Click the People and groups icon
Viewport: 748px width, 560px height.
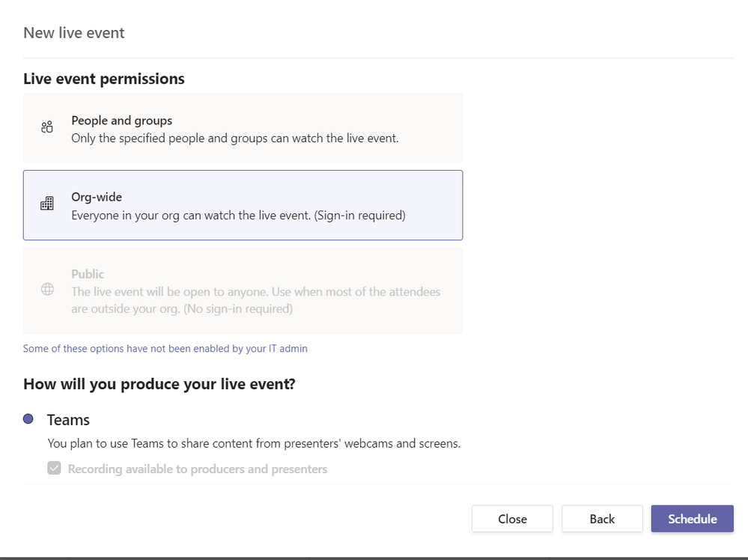[x=47, y=127]
